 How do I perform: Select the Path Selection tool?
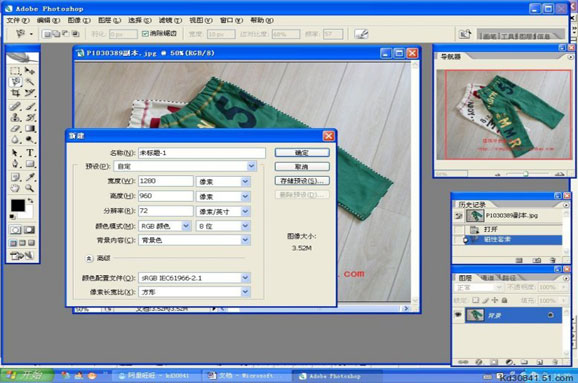tap(15, 153)
